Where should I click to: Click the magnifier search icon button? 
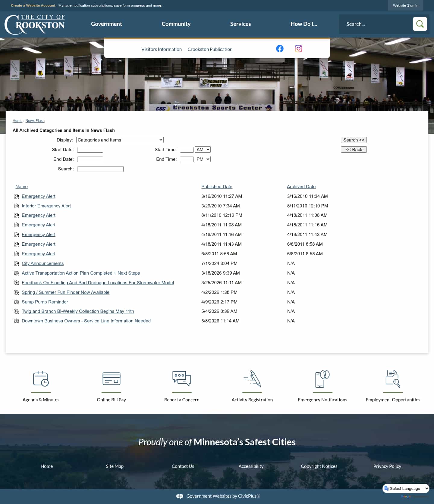coord(420,24)
